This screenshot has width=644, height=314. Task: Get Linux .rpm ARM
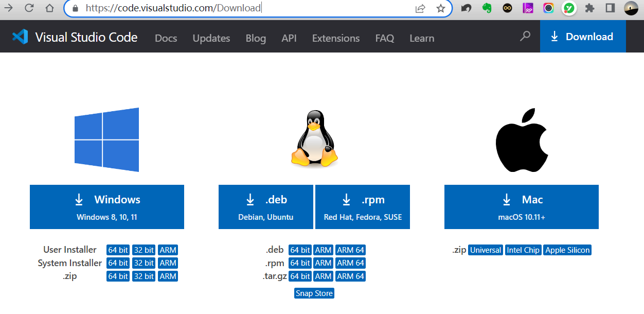pyautogui.click(x=324, y=263)
